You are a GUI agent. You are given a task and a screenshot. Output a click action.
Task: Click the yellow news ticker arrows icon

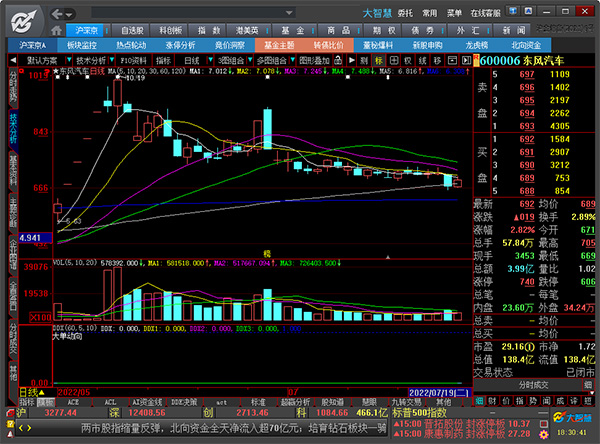pyautogui.click(x=25, y=428)
